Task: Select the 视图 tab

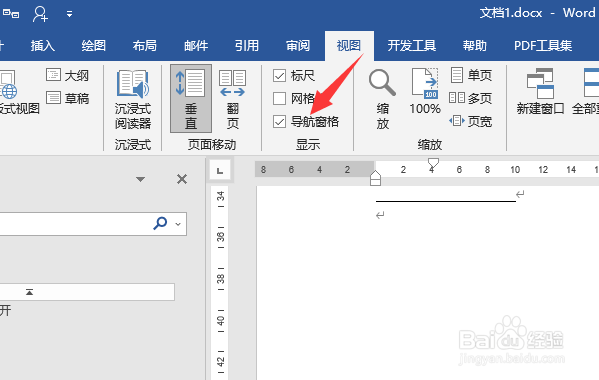Action: [x=349, y=46]
